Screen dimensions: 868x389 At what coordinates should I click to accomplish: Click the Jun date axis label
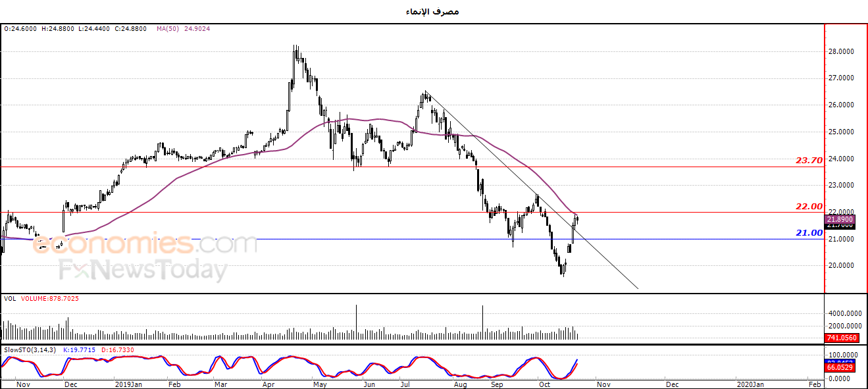tap(370, 384)
